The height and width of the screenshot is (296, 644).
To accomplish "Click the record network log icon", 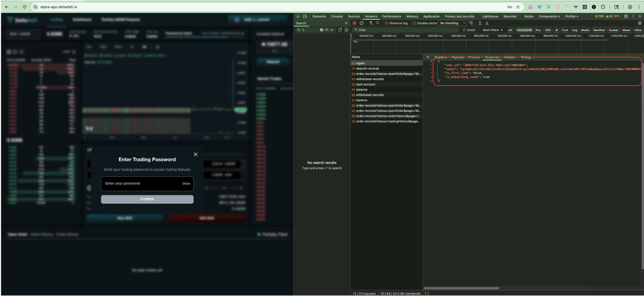I will tap(354, 23).
